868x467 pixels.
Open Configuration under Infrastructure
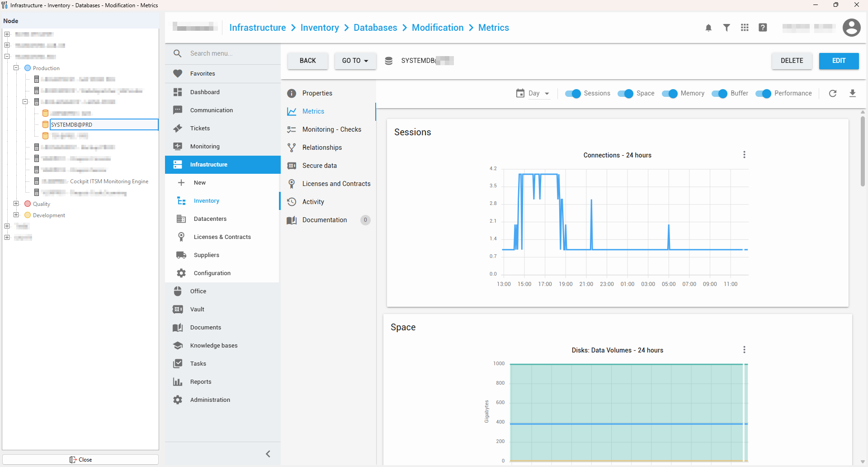223,273
